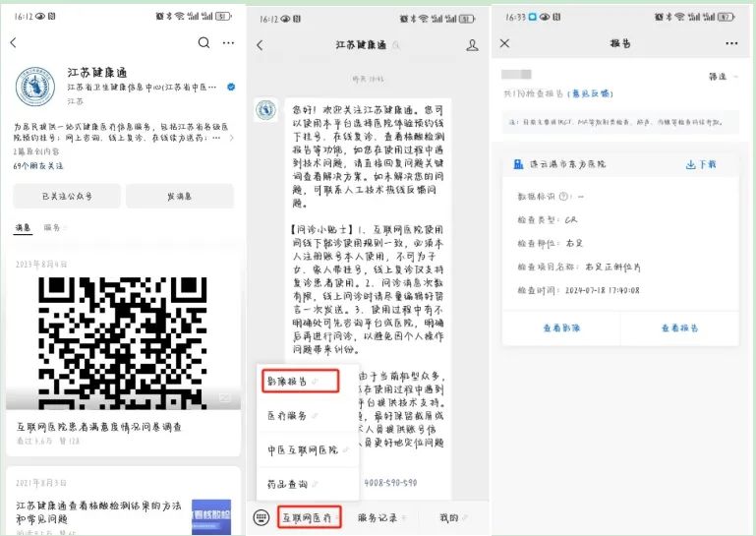Open the account profile person icon
Viewport: 756px width, 536px height.
click(x=473, y=45)
